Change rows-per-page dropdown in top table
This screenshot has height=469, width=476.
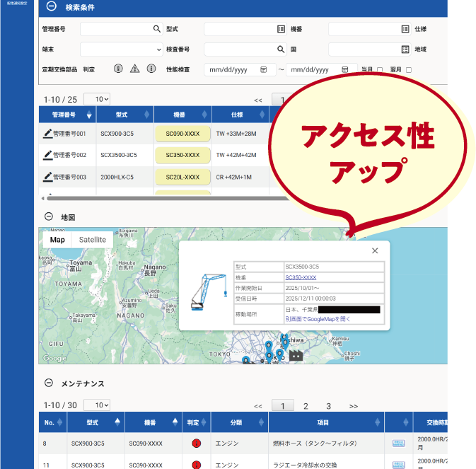[97, 99]
